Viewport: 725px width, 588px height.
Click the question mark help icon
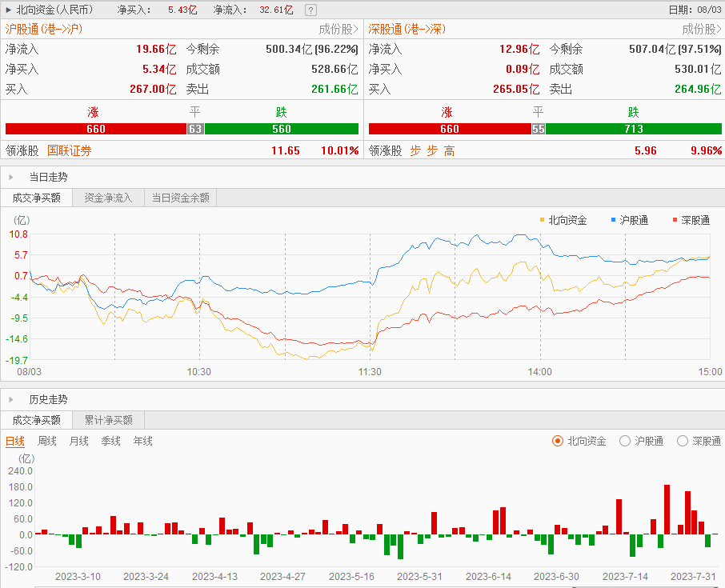[x=310, y=10]
